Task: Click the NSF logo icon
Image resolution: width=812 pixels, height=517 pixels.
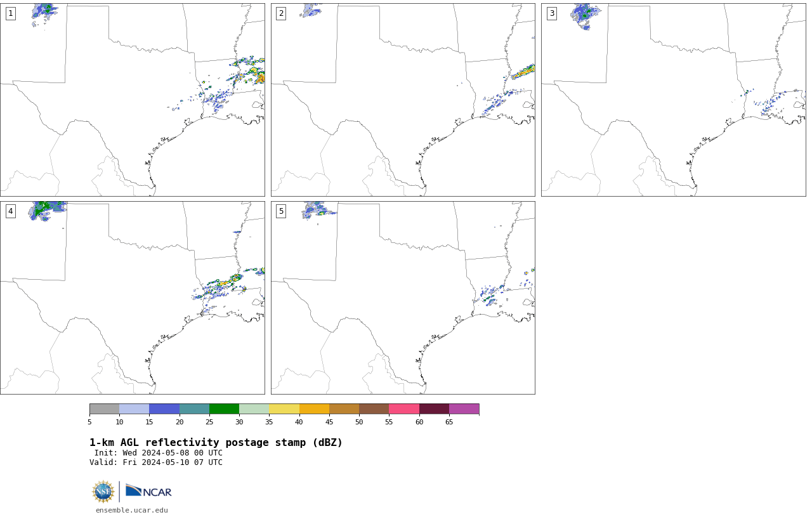Action: [103, 492]
